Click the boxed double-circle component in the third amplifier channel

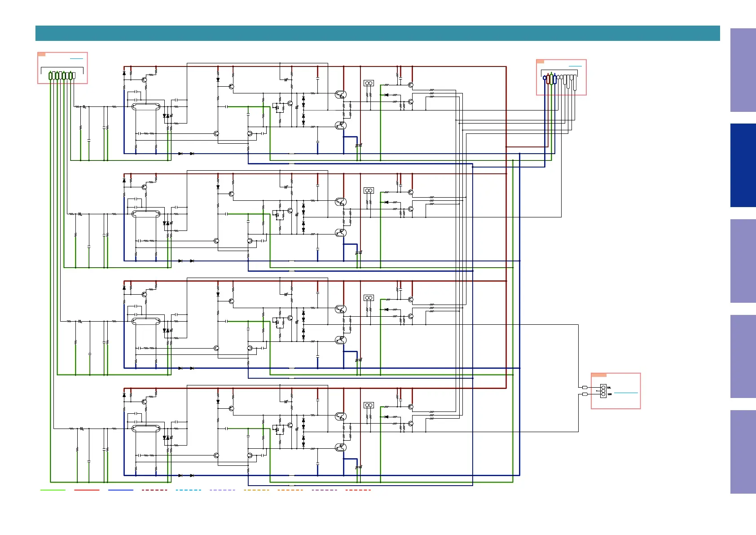point(369,298)
